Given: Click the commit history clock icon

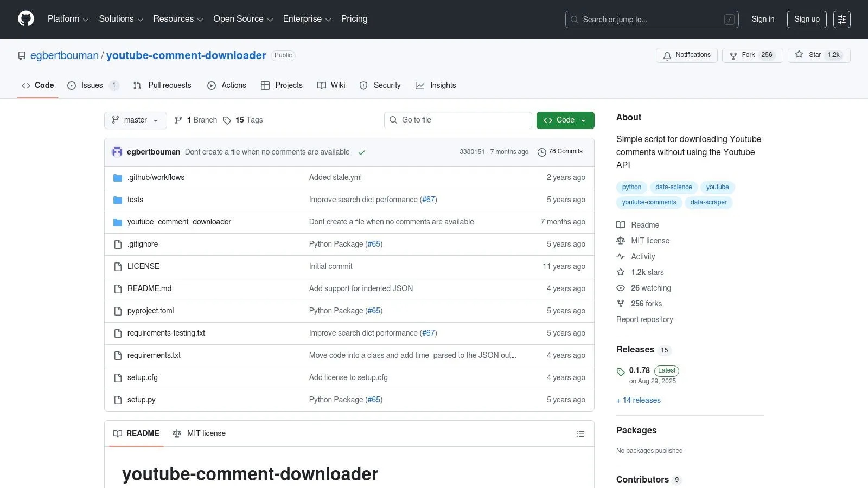Looking at the screenshot, I should coord(541,152).
